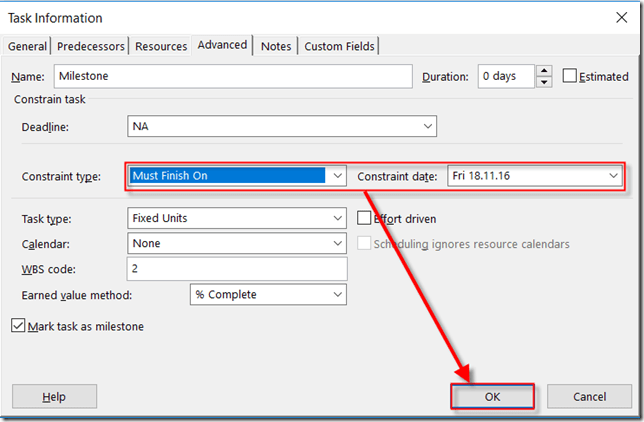Open the Custom Fields tab
This screenshot has height=422, width=644.
click(339, 46)
